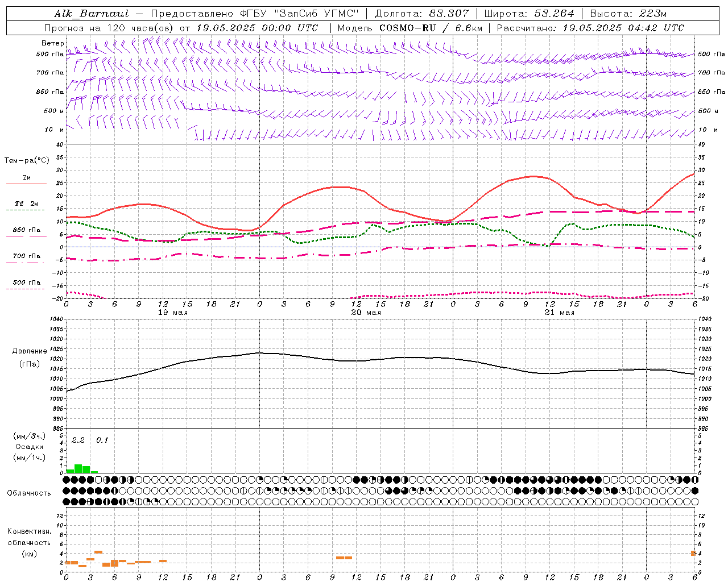Click the 'Высота: 223м' header field

point(628,14)
